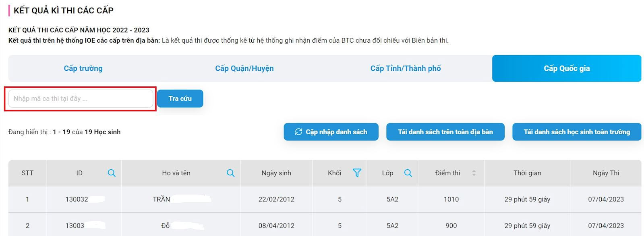The width and height of the screenshot is (644, 236).
Task: Open the Khối filter funnel icon
Action: (357, 173)
